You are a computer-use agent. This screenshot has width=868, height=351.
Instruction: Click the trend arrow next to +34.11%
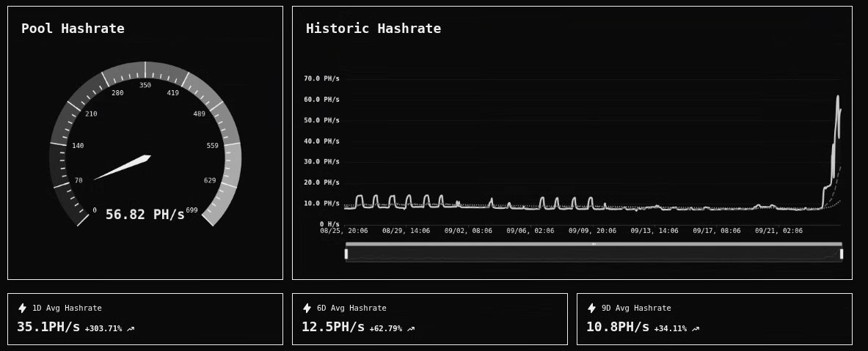(696, 329)
